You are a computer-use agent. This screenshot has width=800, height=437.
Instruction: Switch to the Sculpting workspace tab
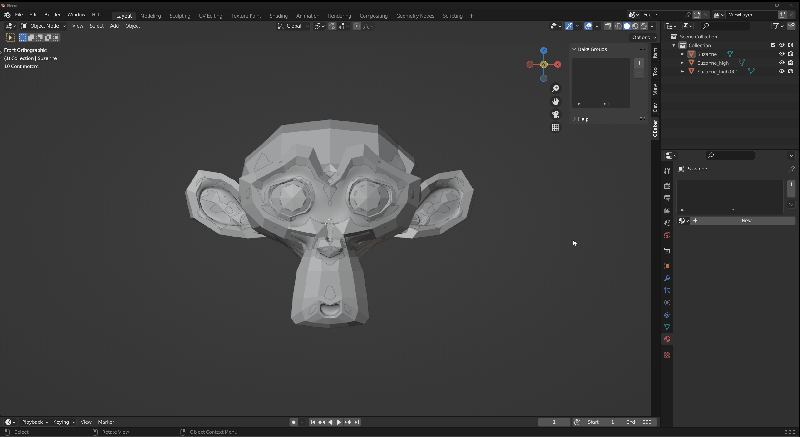180,16
